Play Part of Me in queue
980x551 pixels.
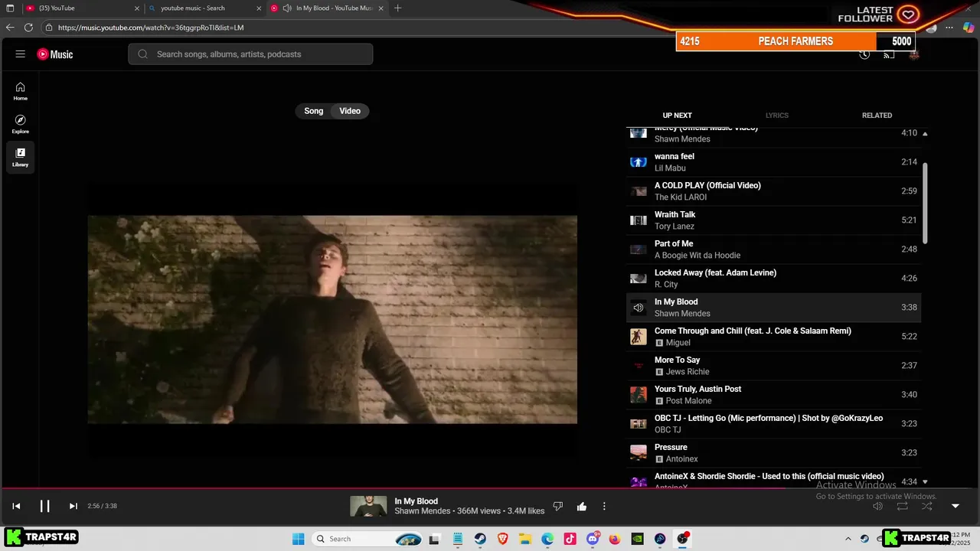(x=773, y=249)
